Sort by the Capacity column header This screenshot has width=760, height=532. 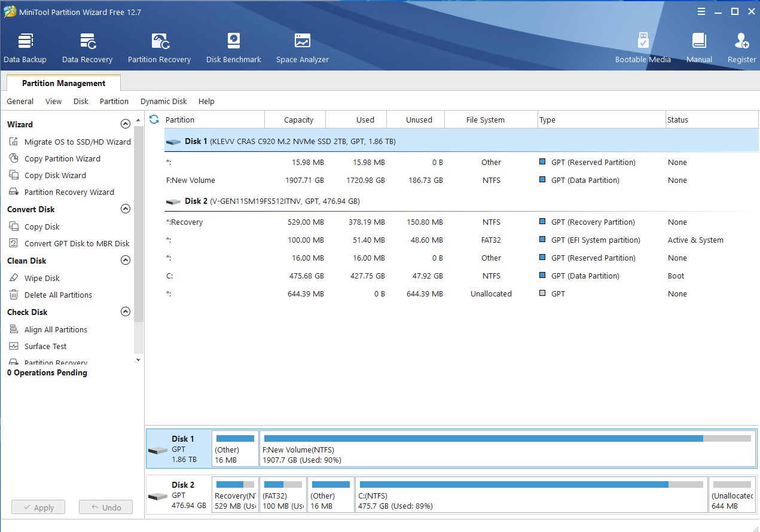[295, 120]
